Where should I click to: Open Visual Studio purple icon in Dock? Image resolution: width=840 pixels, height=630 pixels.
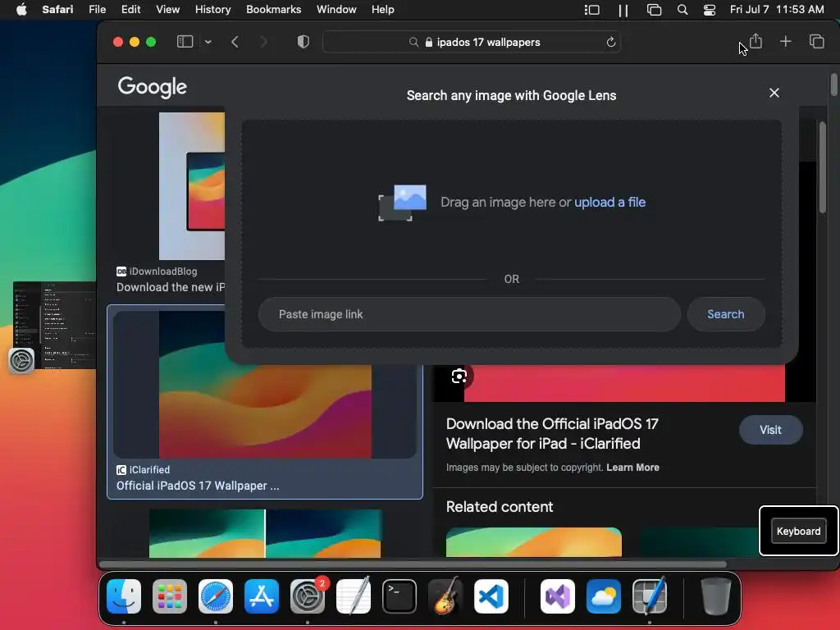(558, 596)
